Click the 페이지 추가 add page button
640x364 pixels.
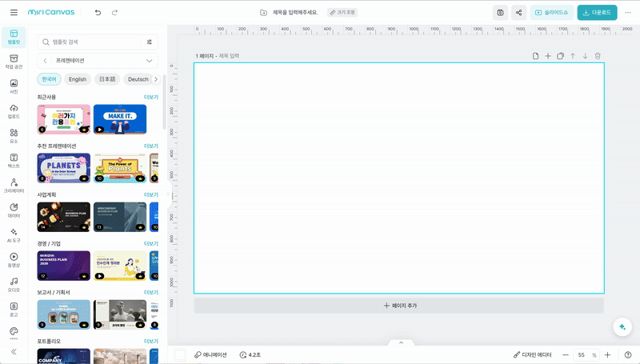(x=399, y=306)
